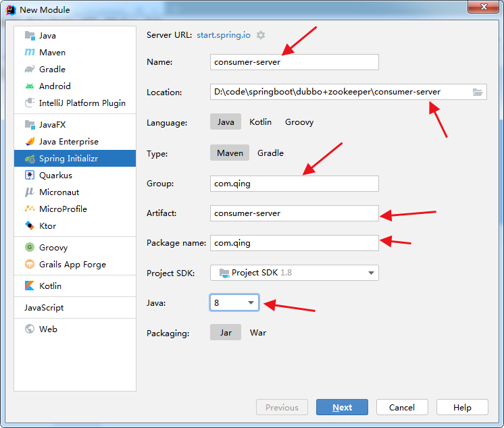The height and width of the screenshot is (428, 504).
Task: Select Web module type
Action: click(x=75, y=329)
